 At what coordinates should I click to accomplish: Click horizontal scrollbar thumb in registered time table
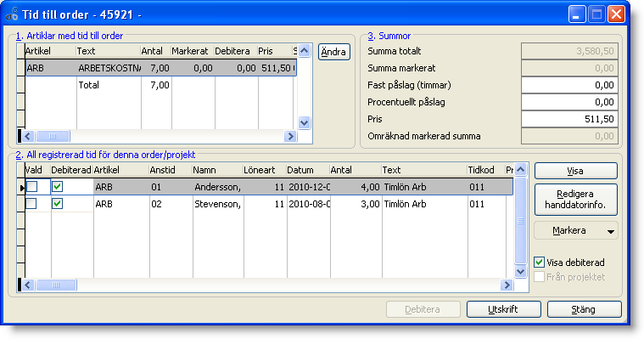coord(56,285)
